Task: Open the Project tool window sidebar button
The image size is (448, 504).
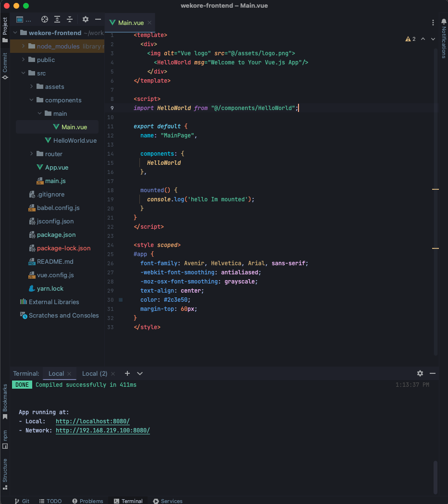Action: click(5, 30)
